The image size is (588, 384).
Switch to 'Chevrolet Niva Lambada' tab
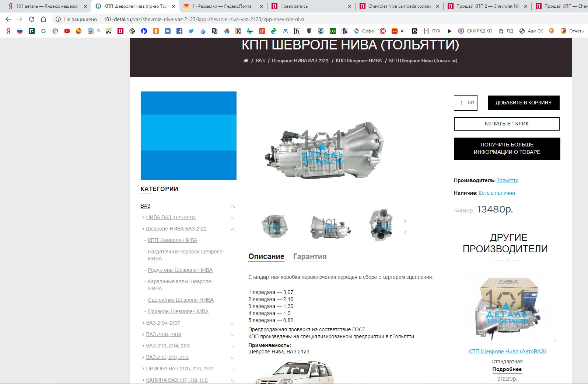click(400, 6)
